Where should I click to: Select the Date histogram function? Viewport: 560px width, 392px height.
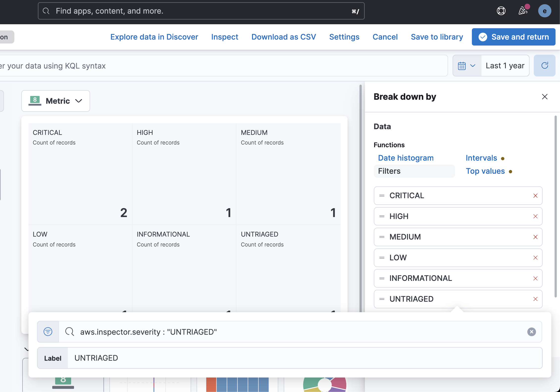pos(406,158)
